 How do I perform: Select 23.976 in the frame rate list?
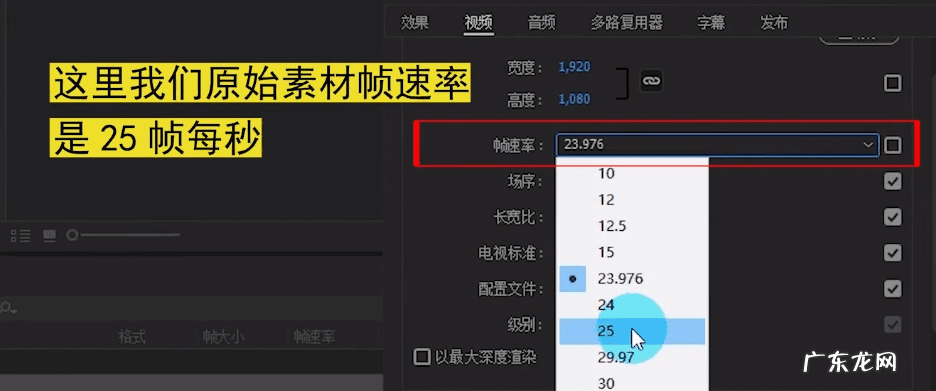click(632, 278)
